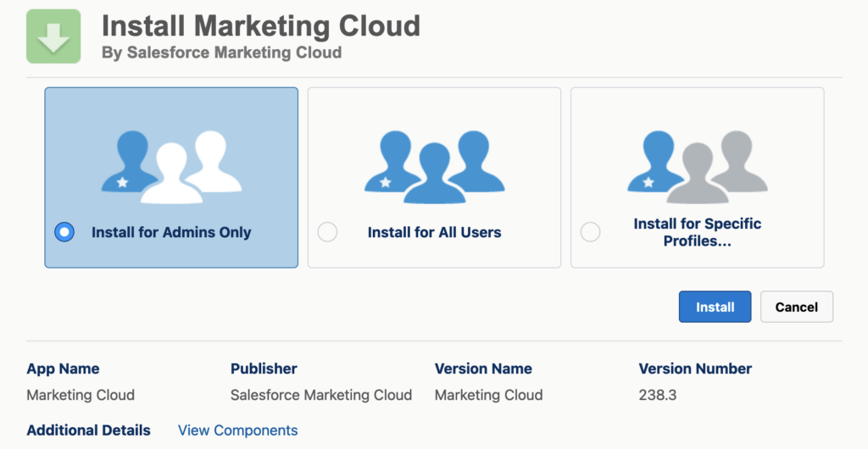The width and height of the screenshot is (868, 449).
Task: Click the Marketing Cloud value under Version Name
Action: point(488,395)
